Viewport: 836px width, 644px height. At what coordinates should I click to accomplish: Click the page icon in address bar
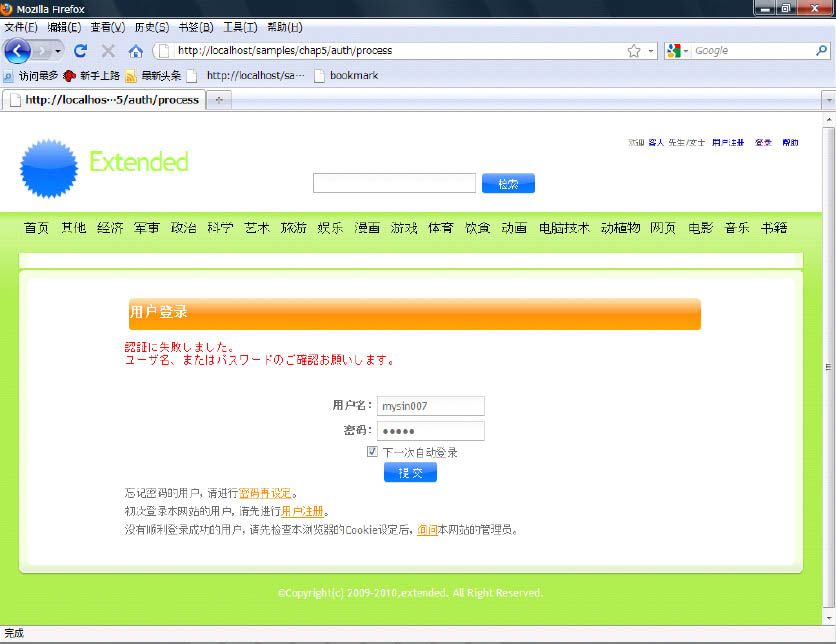tap(164, 51)
